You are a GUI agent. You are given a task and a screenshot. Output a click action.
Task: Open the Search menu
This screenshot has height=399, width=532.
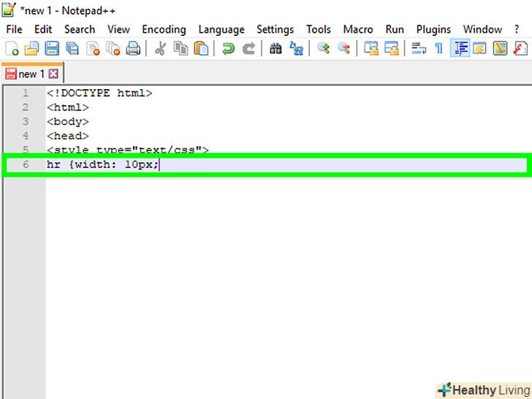tap(80, 29)
